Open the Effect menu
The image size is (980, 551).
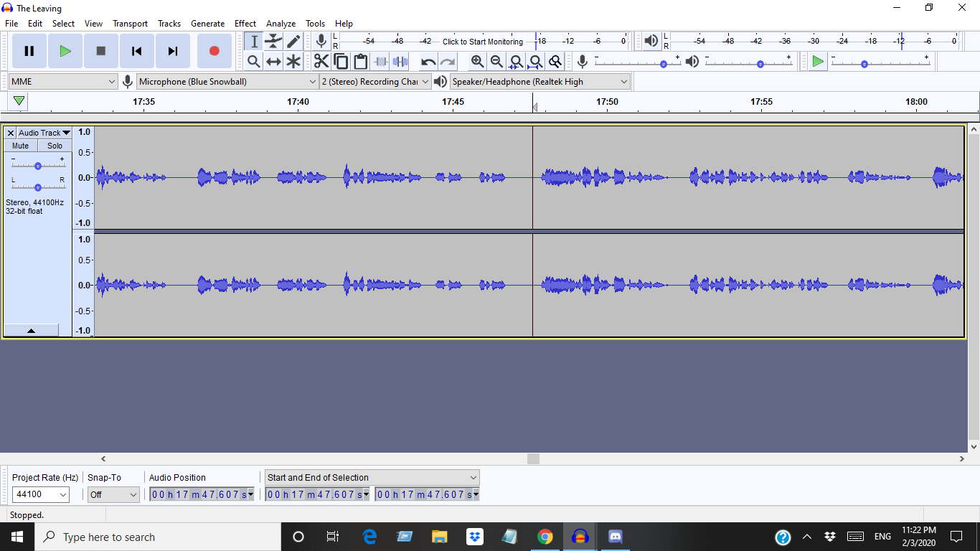[x=245, y=24]
